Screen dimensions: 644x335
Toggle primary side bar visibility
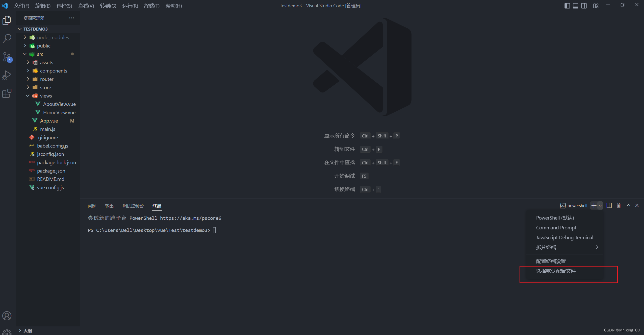[567, 6]
